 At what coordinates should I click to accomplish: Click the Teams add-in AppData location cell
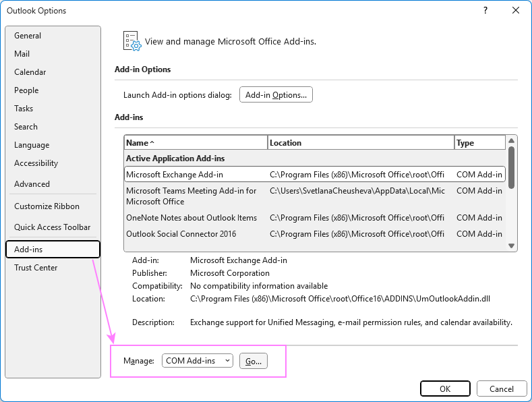pyautogui.click(x=357, y=191)
